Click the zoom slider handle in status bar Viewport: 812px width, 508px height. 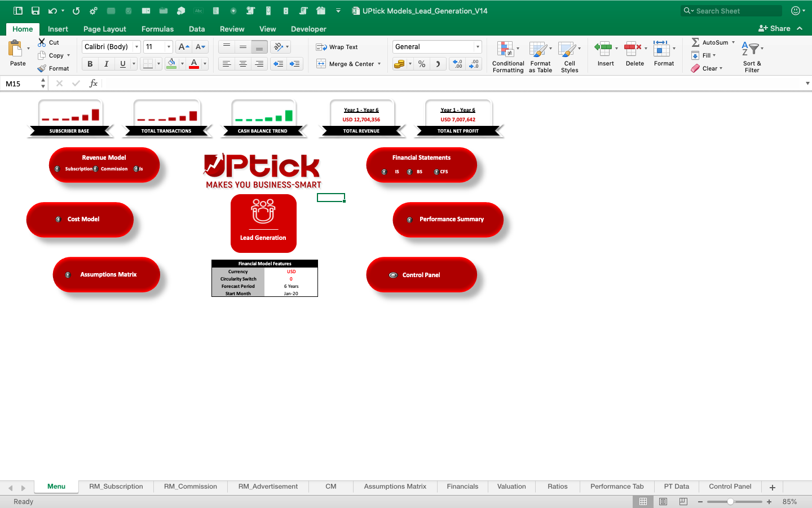730,501
